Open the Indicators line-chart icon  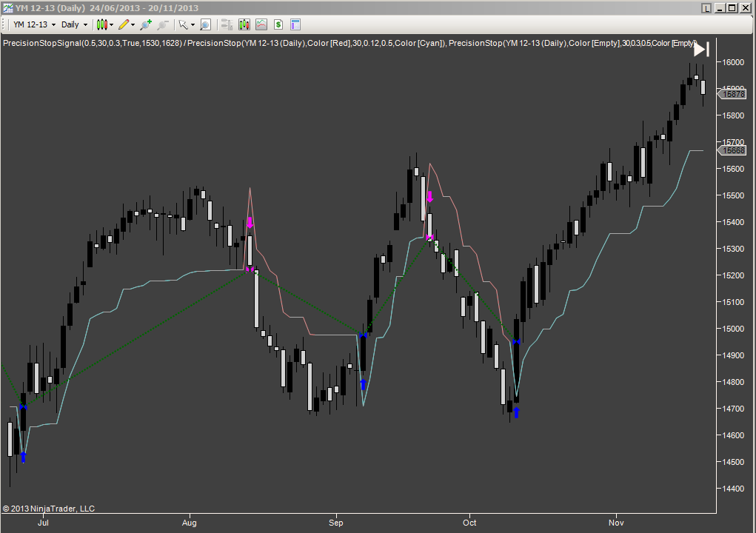click(x=261, y=24)
